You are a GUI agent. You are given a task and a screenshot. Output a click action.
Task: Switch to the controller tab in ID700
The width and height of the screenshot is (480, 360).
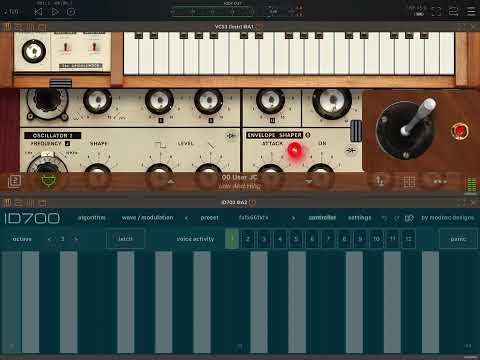322,218
